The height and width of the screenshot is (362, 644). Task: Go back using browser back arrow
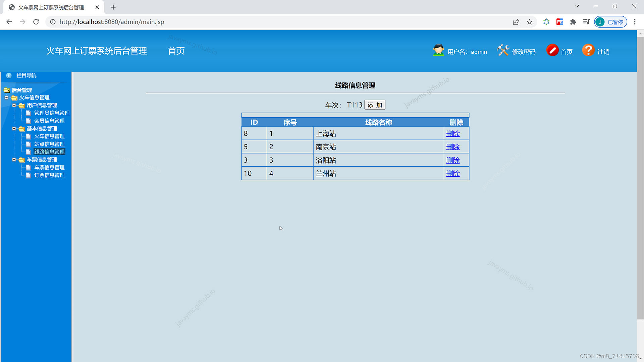pyautogui.click(x=9, y=22)
